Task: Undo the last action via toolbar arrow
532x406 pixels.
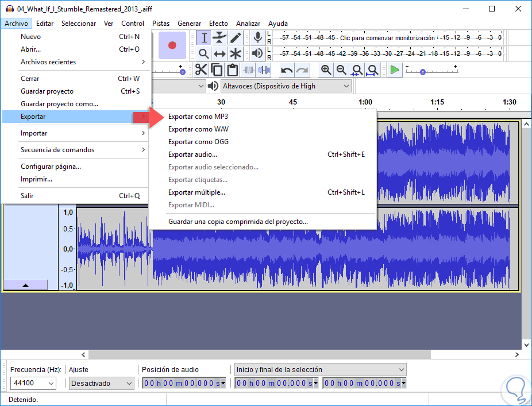Action: click(287, 70)
